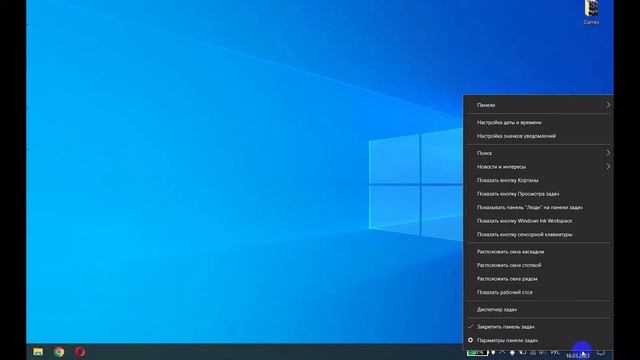Switch input language via РУС indicator

click(x=555, y=352)
